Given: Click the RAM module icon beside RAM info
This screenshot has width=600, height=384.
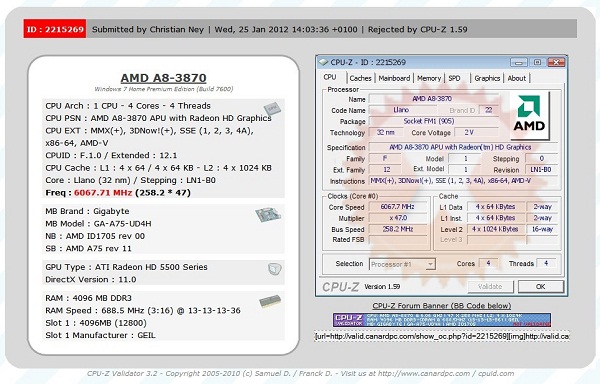Looking at the screenshot, I should 270,301.
